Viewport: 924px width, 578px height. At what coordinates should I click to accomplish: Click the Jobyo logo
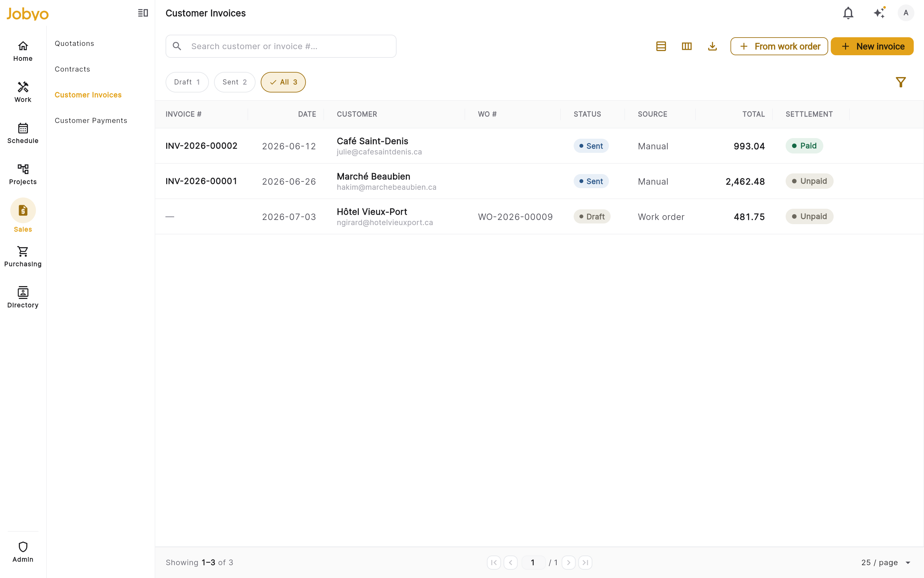point(28,14)
